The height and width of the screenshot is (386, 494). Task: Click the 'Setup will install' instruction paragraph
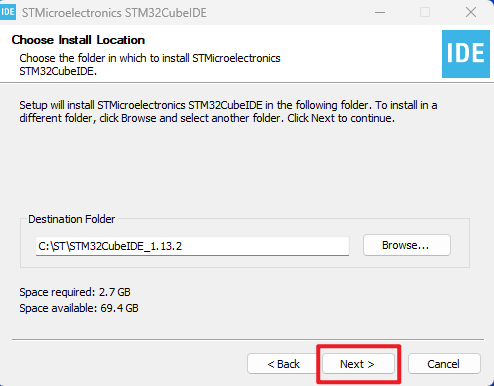tap(228, 112)
